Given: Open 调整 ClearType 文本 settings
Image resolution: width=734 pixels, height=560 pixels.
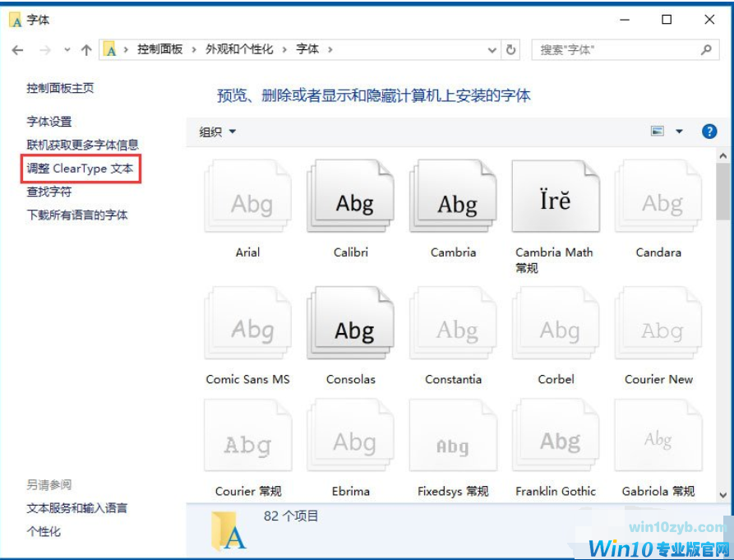Looking at the screenshot, I should 79,168.
